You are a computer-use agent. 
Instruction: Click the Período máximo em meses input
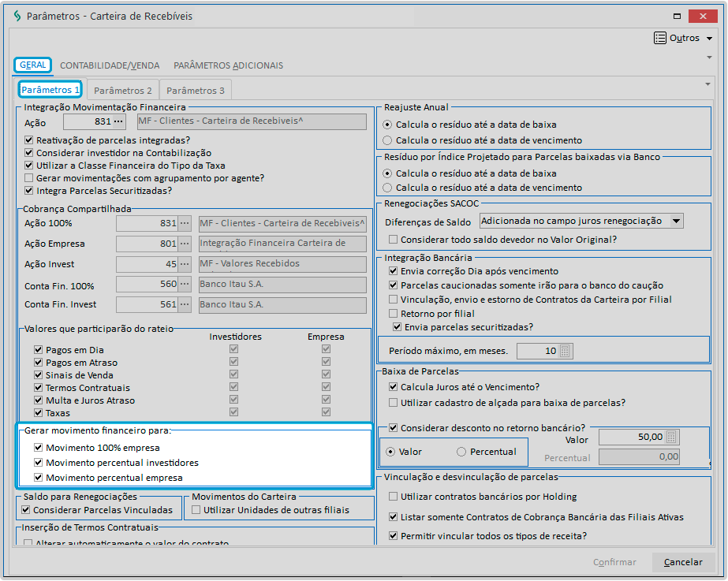pos(537,352)
